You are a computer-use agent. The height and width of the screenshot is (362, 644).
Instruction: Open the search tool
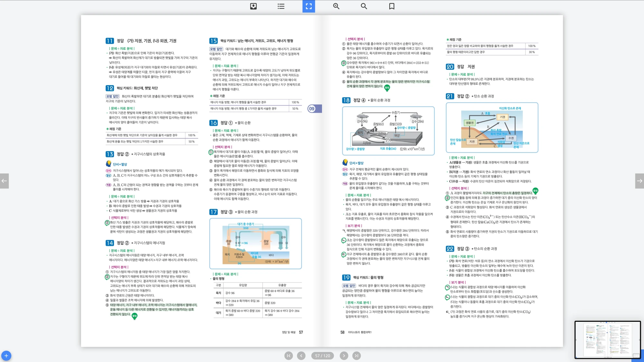pyautogui.click(x=364, y=6)
